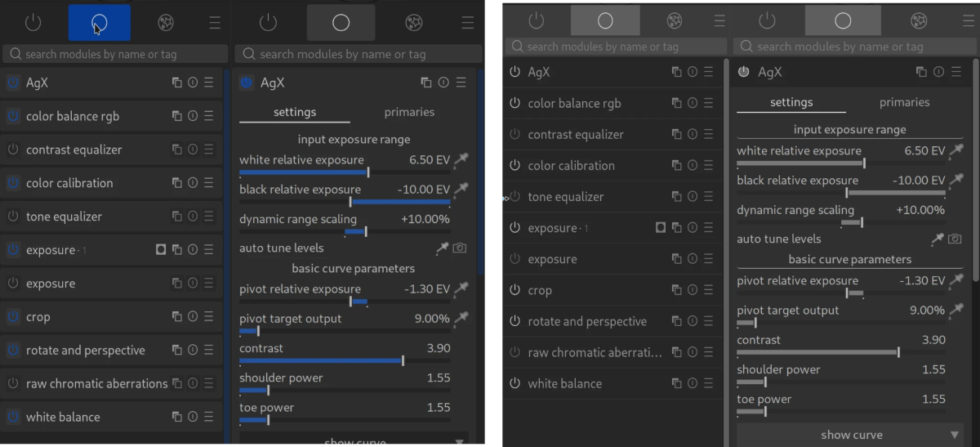Click auto tune levels picker in blue-themed panel

click(442, 248)
